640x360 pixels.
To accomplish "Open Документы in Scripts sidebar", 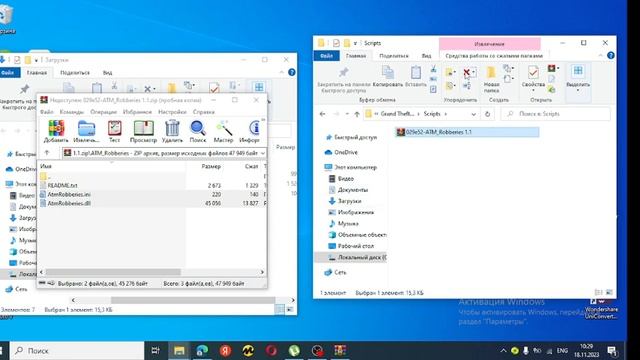I will [x=348, y=190].
